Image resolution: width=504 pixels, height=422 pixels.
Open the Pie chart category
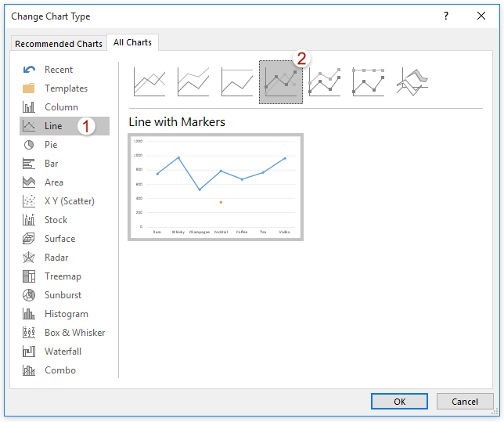[51, 145]
